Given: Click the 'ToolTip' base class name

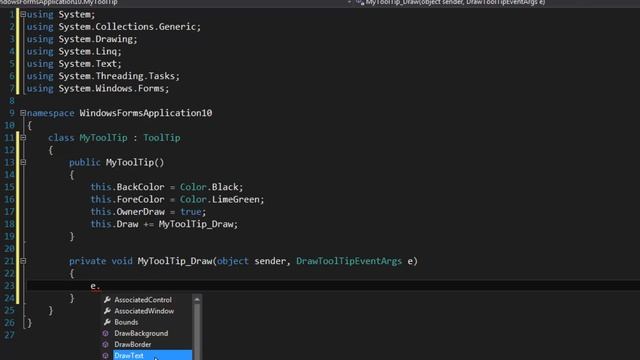Looking at the screenshot, I should coord(162,138).
